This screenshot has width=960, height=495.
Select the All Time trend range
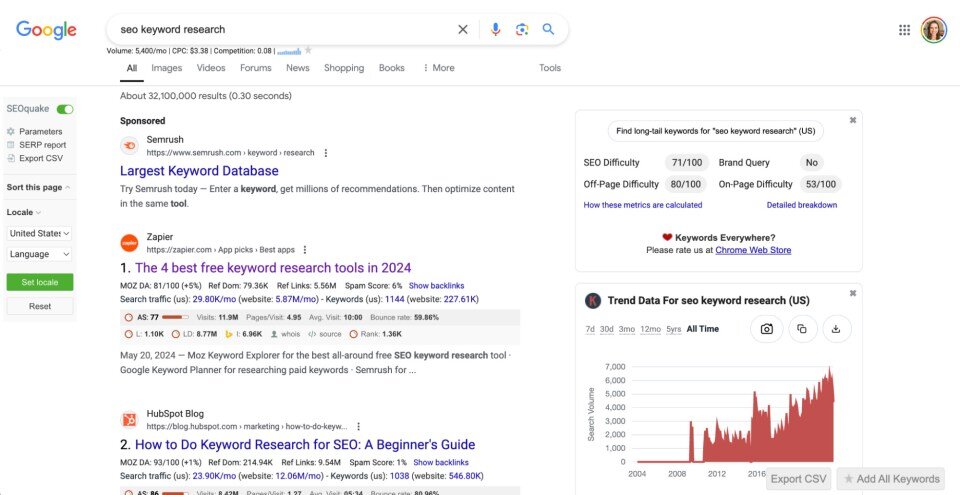pyautogui.click(x=702, y=329)
